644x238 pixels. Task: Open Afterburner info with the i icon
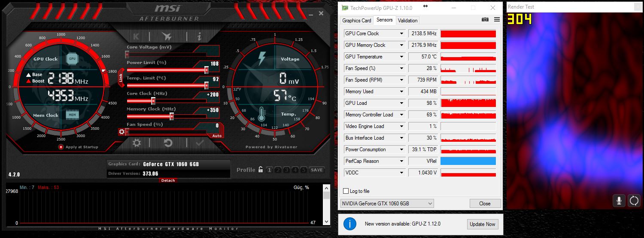click(x=199, y=37)
